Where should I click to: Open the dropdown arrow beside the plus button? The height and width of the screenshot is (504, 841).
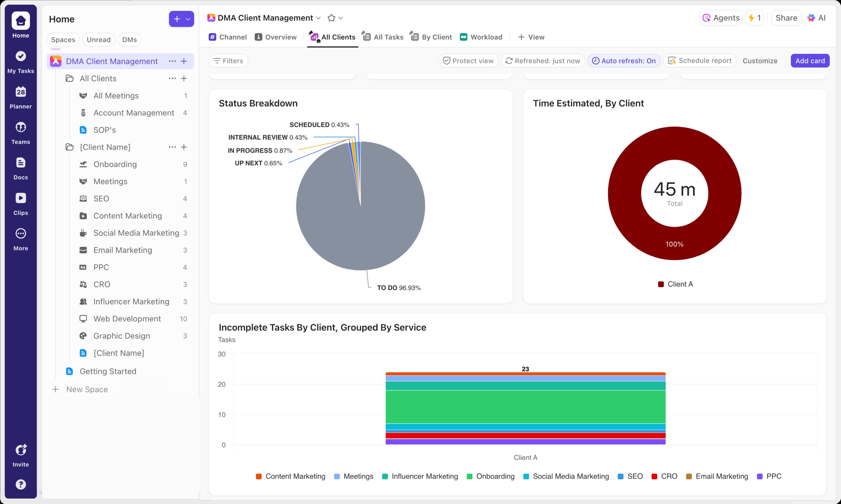188,19
